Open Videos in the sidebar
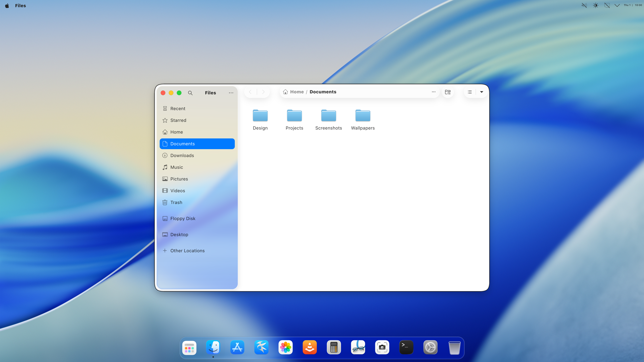 197,191
